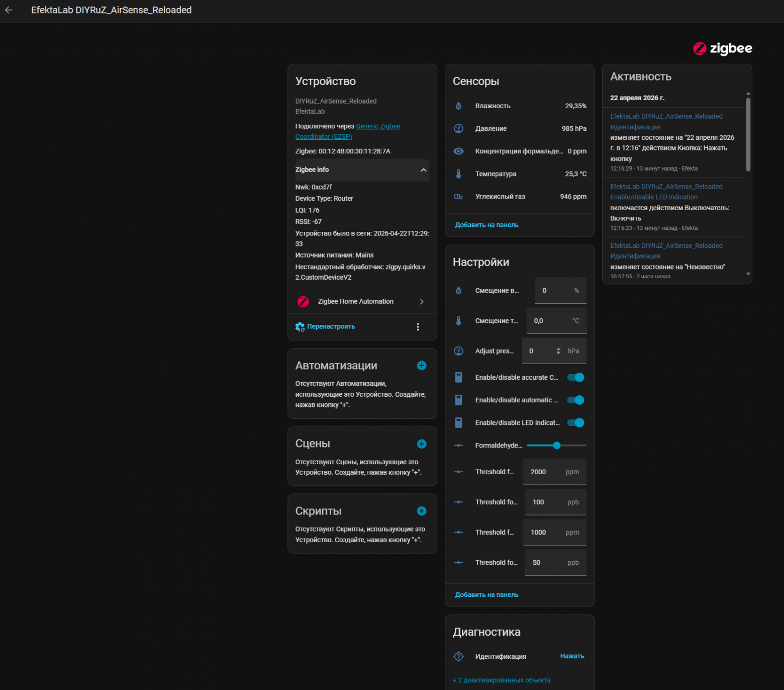Screen dimensions: 784x690
Task: Click the pressure gauge sensor icon
Action: point(458,129)
